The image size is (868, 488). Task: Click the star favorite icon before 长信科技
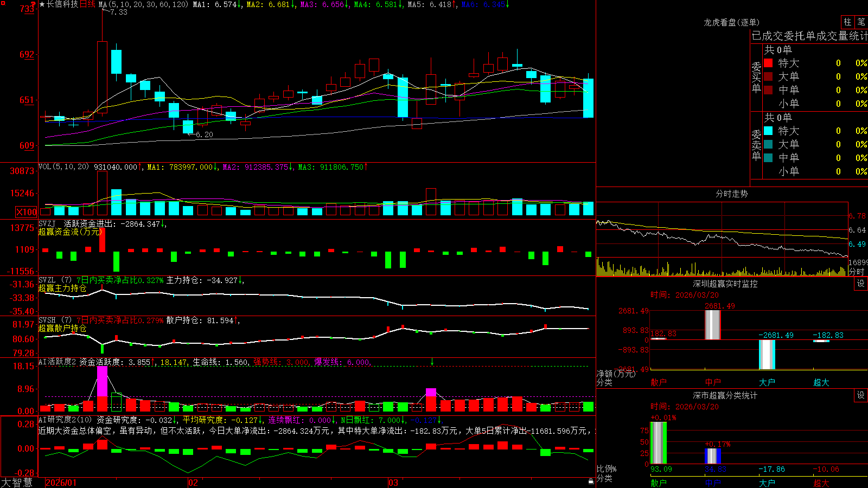pos(42,4)
